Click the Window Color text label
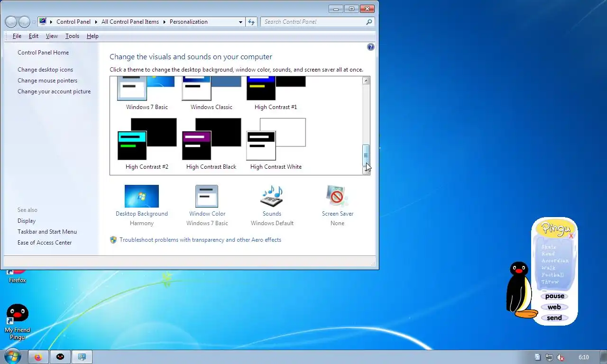 (207, 214)
